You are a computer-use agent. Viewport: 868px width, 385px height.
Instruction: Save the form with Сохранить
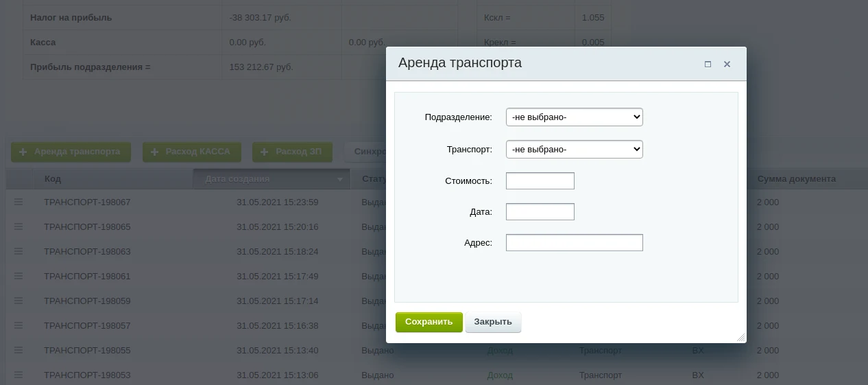coord(429,322)
